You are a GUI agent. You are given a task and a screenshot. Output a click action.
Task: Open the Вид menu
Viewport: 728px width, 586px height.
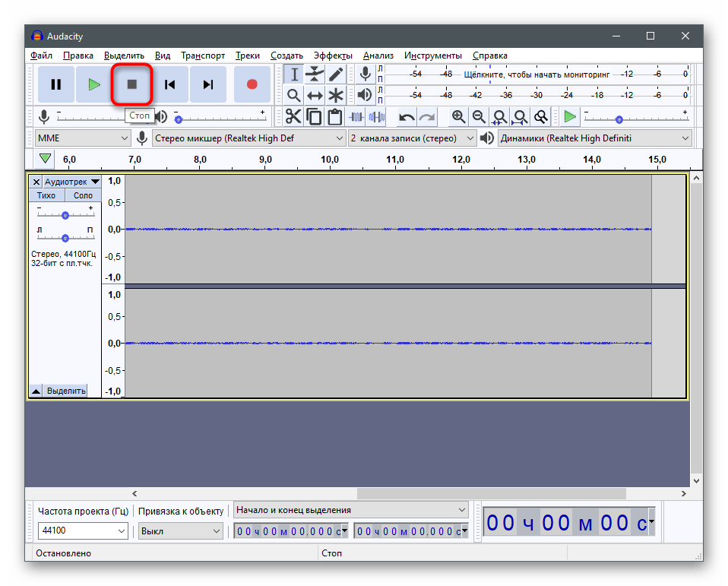coord(163,55)
